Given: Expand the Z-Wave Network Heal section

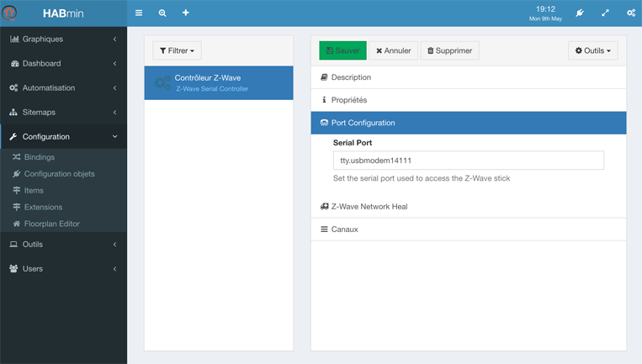Looking at the screenshot, I should [x=469, y=207].
